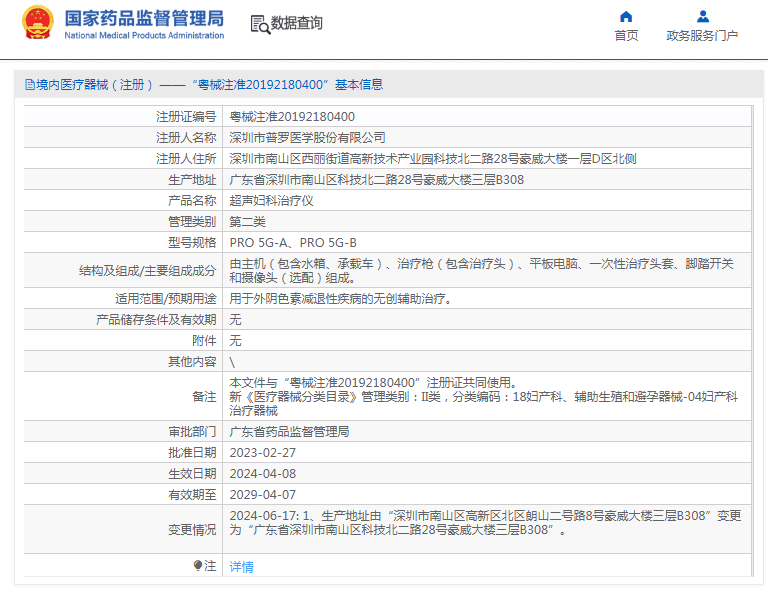768x589 pixels.
Task: Click product name 超声妇科治疗仪
Action: coord(271,201)
